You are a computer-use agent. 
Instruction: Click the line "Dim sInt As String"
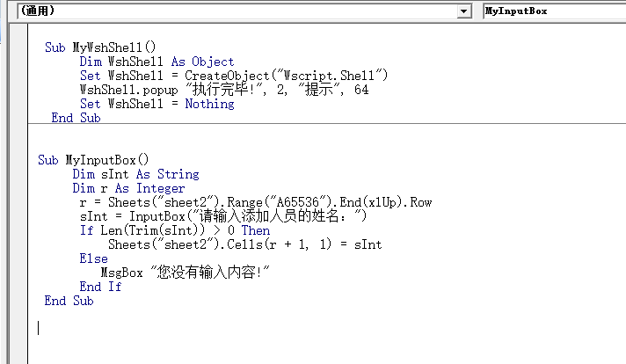135,174
